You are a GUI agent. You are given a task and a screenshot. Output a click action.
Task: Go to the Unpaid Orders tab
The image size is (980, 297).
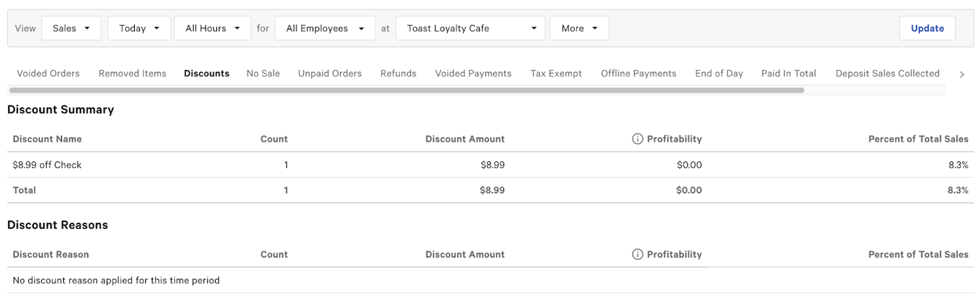pyautogui.click(x=329, y=73)
